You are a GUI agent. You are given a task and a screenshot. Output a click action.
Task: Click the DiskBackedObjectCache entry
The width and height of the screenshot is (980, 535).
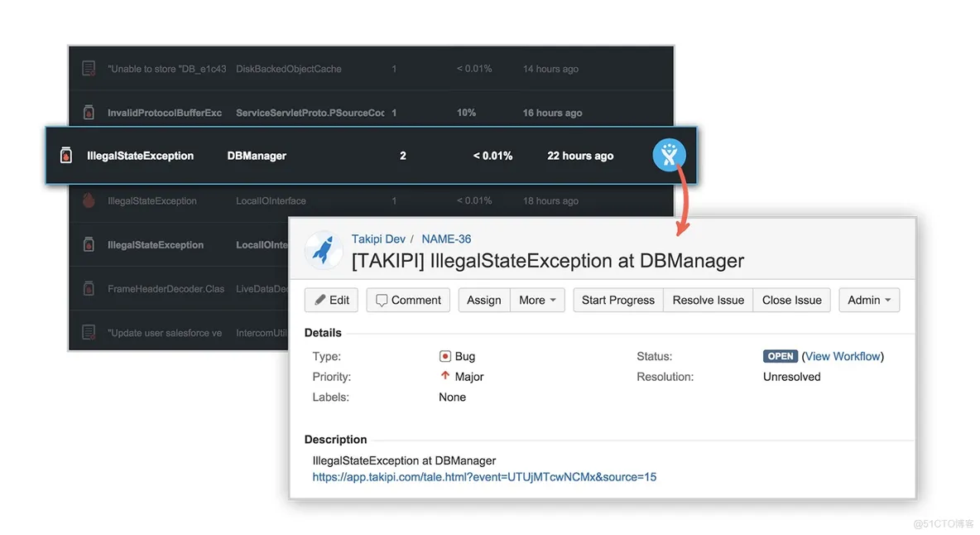coord(289,69)
